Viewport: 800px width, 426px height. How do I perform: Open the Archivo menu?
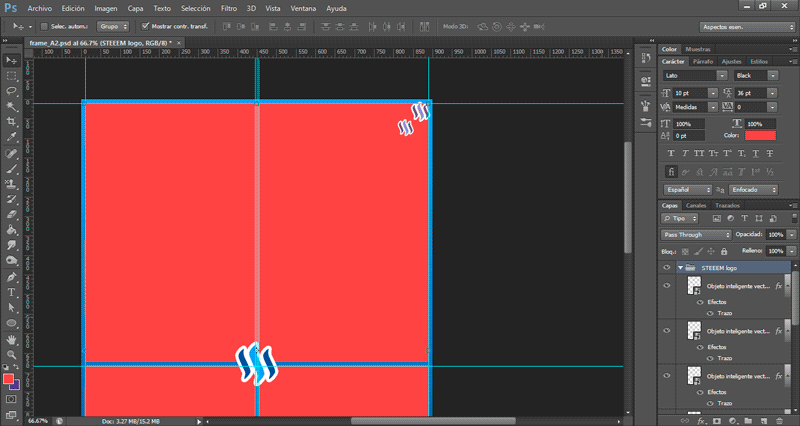(x=39, y=9)
